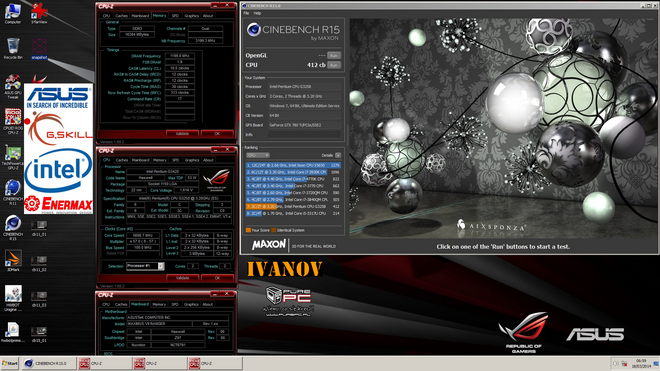The width and height of the screenshot is (660, 371).
Task: Switch to the Graphics tab in the bottom CPU-Z window
Action: [191, 304]
